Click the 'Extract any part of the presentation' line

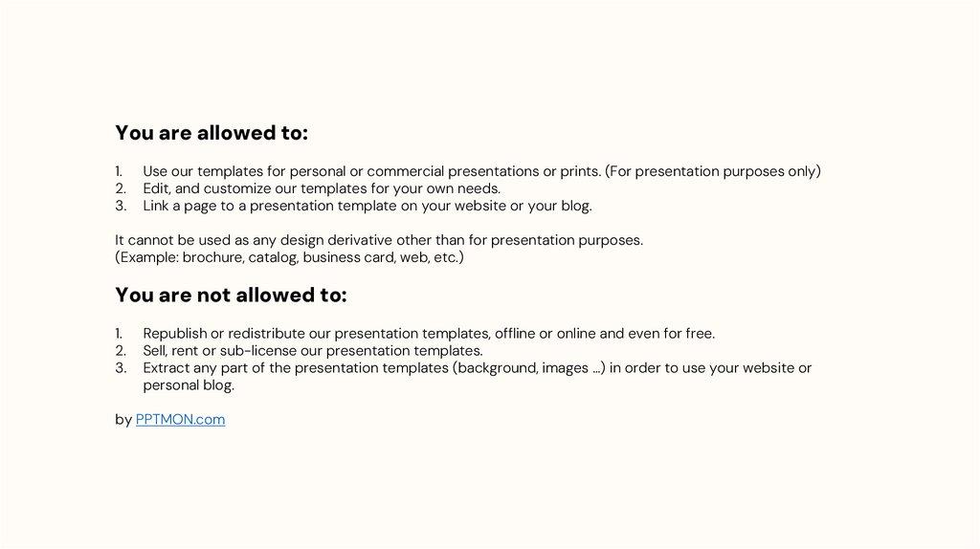(477, 368)
